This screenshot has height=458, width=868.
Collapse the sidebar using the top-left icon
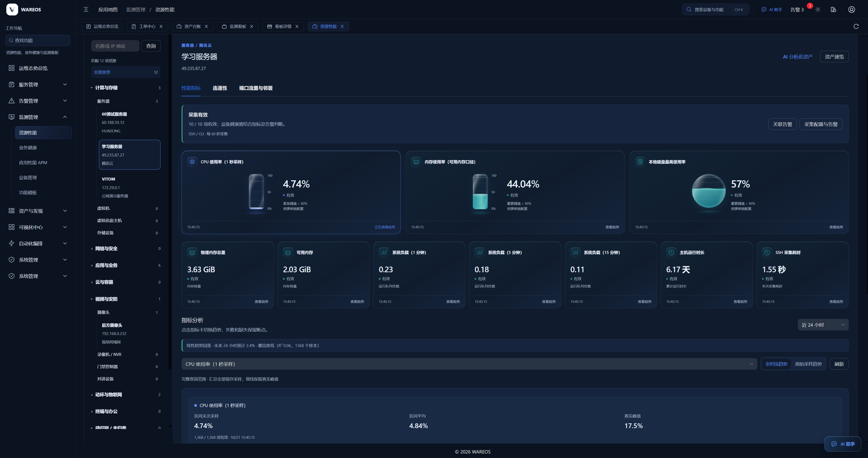coord(86,10)
